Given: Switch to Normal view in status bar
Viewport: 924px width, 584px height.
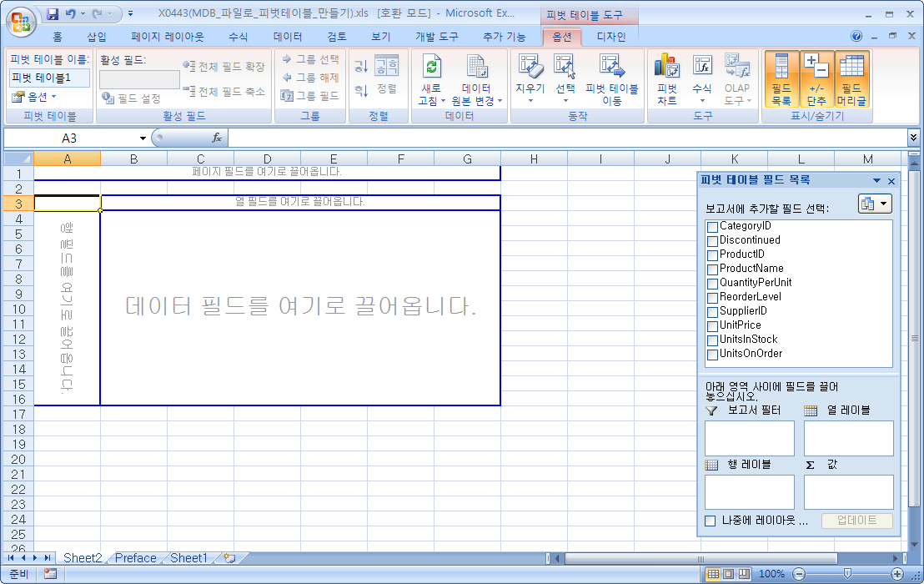Looking at the screenshot, I should [x=713, y=573].
